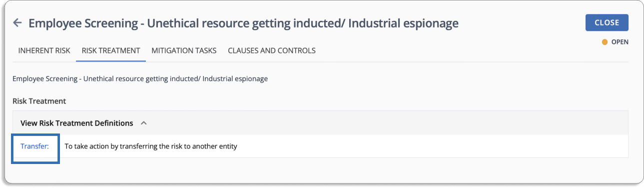Click the Employee Screening page title

[243, 23]
